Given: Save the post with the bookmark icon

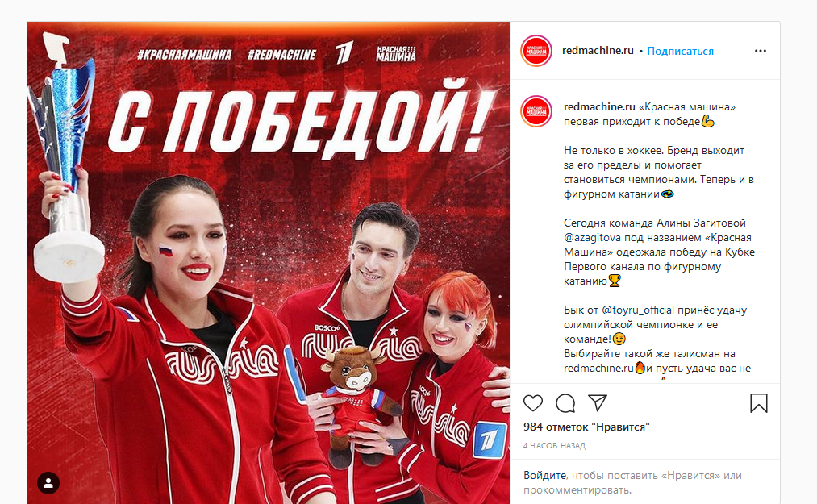Looking at the screenshot, I should click(759, 403).
